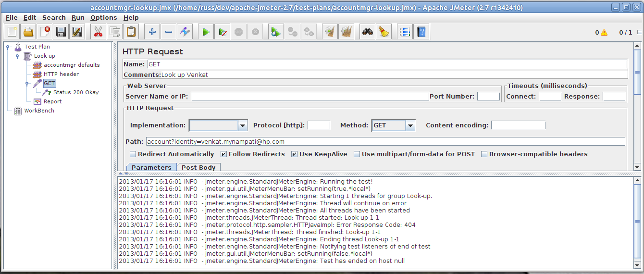This screenshot has height=274, width=644.
Task: Click the Port Number field
Action: click(488, 96)
